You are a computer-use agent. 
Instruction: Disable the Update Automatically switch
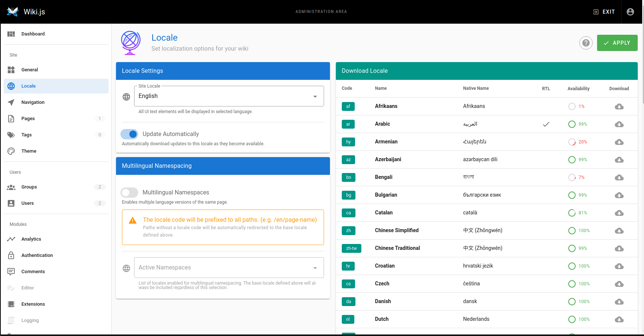coord(129,134)
